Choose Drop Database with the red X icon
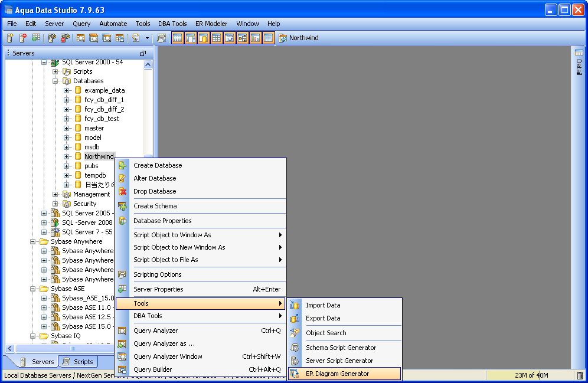This screenshot has width=588, height=383. point(201,191)
